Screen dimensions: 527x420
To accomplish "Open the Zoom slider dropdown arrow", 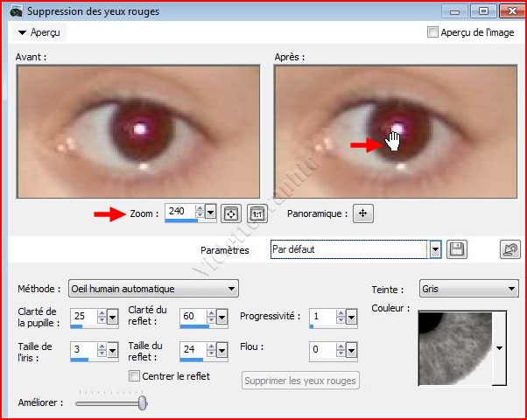I will (x=211, y=213).
